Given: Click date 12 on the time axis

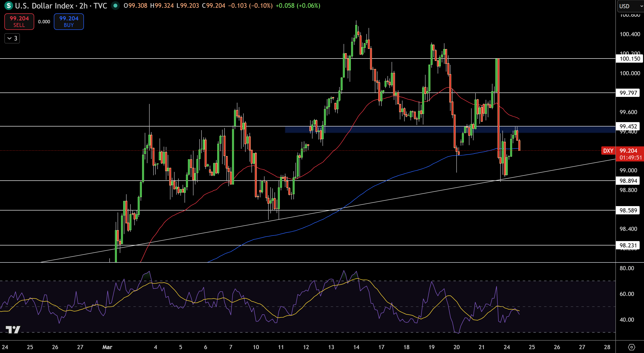Looking at the screenshot, I should 306,347.
